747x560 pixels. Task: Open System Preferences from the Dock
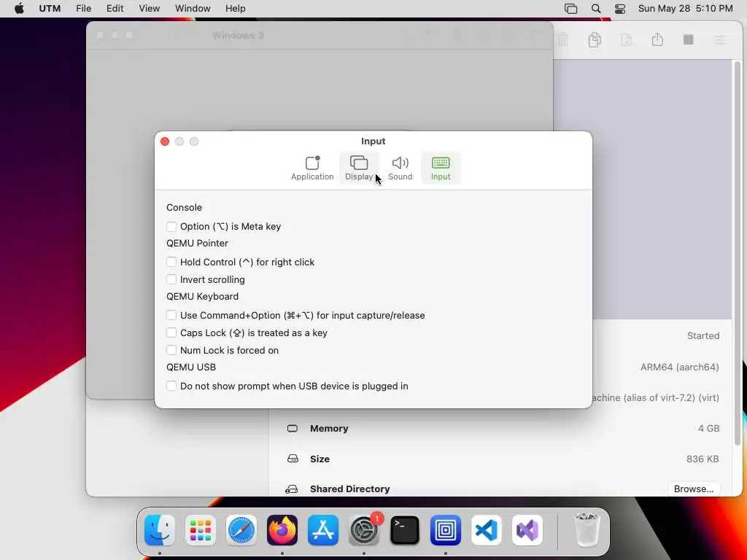click(x=364, y=530)
